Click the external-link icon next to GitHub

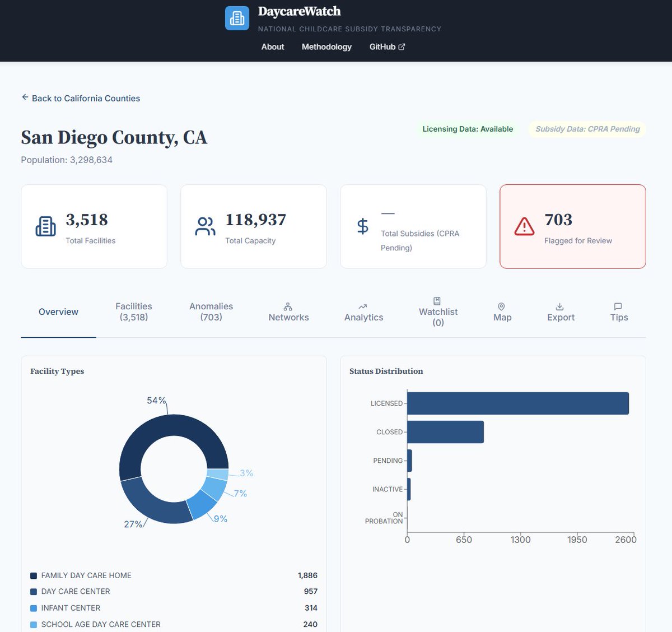tap(402, 46)
